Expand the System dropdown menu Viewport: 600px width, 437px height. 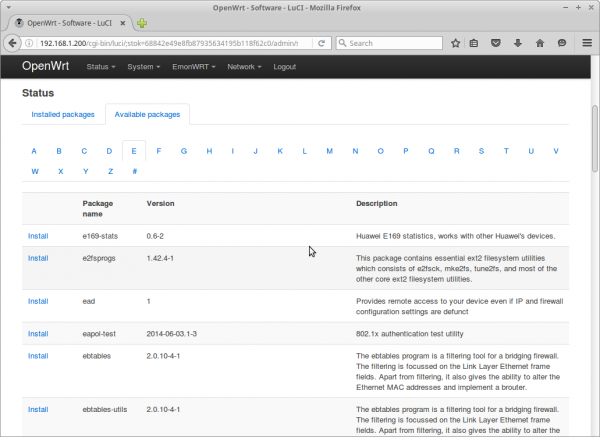pos(143,67)
